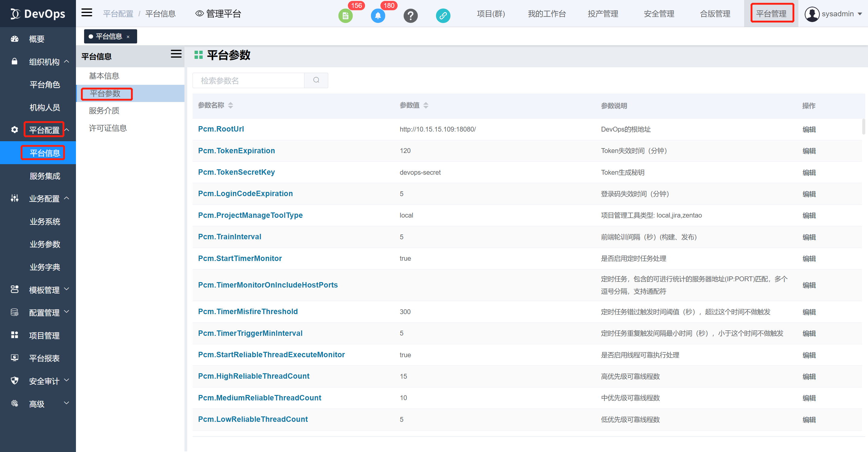Click the shield icon beside 安全审计
This screenshot has height=452, width=868.
pyautogui.click(x=14, y=380)
